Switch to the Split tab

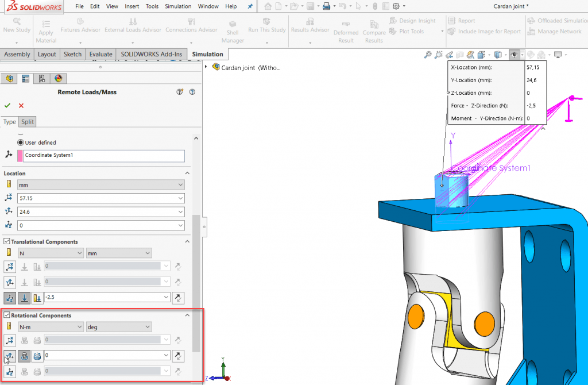tap(28, 122)
